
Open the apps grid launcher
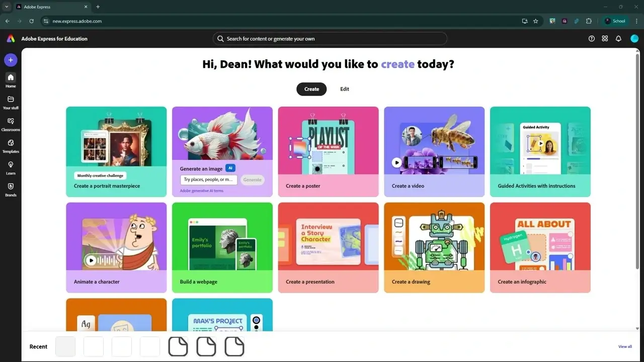point(605,38)
